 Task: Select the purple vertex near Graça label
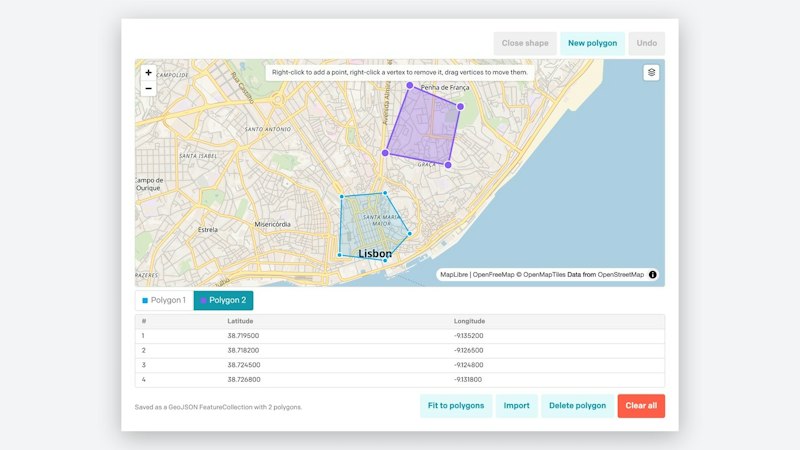tap(448, 165)
